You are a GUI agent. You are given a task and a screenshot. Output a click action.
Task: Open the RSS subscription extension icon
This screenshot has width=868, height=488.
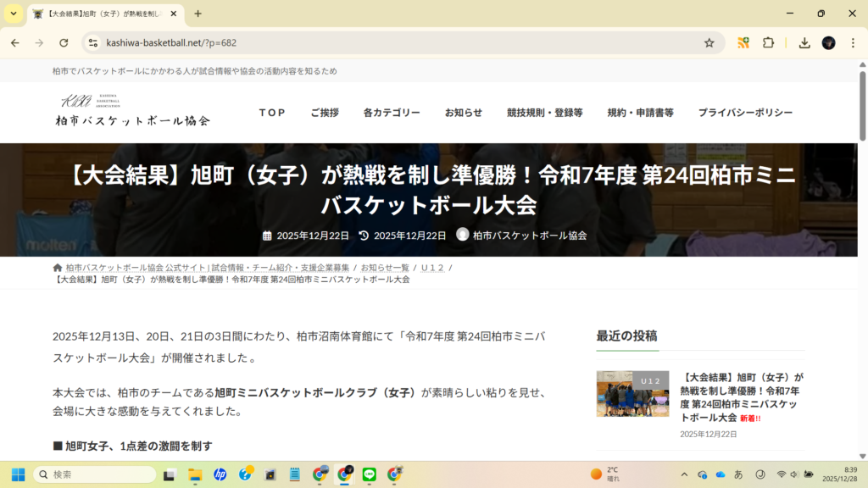click(x=743, y=42)
